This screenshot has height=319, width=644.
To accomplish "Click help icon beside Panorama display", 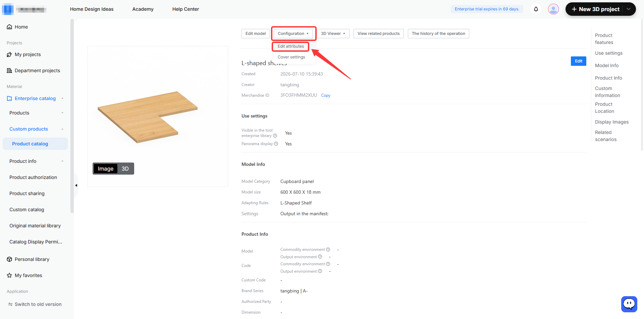I will pyautogui.click(x=276, y=144).
